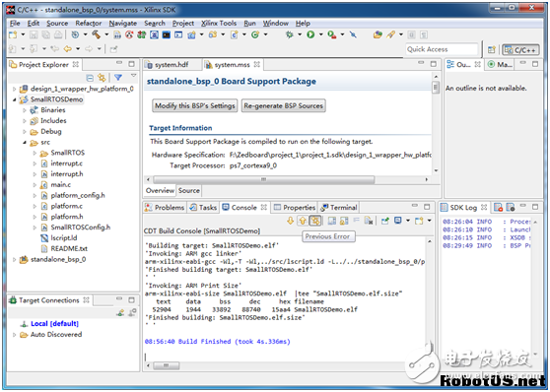Click the Collapse All icon in Project Explorer
550x392 pixels.
click(x=90, y=78)
